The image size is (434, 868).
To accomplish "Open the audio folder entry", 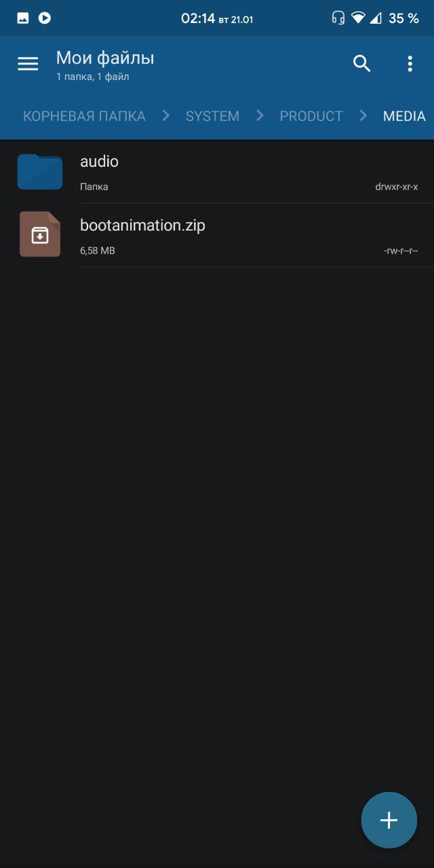I will [x=217, y=172].
